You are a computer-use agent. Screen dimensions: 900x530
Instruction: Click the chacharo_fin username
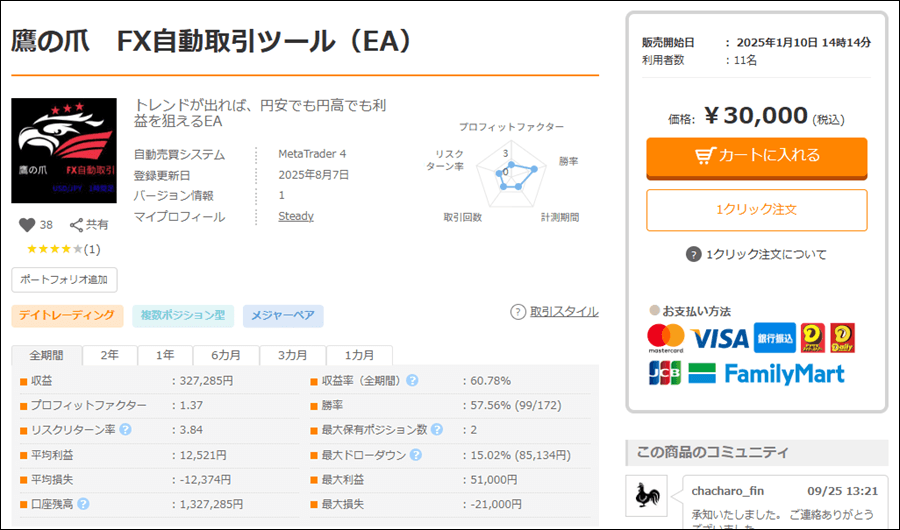pos(728,491)
